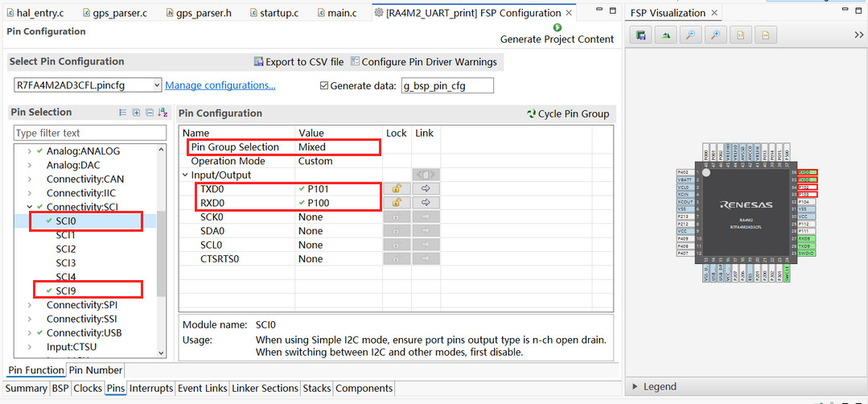The width and height of the screenshot is (868, 404).
Task: Open the gps_parser.h editor tab
Action: [200, 13]
